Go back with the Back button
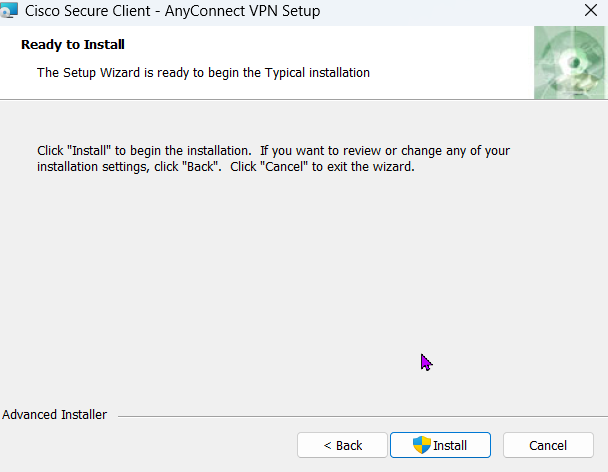This screenshot has height=472, width=608. pos(343,445)
